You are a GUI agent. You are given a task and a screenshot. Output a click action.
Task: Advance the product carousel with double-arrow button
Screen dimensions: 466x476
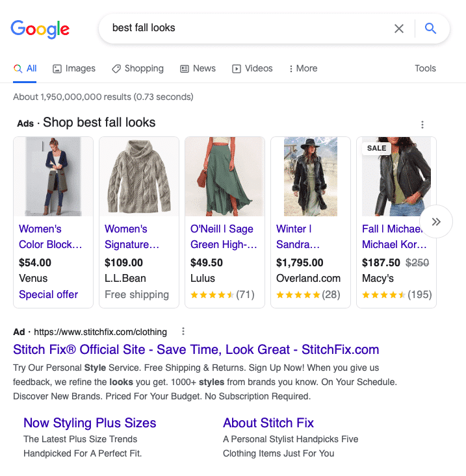pyautogui.click(x=436, y=221)
